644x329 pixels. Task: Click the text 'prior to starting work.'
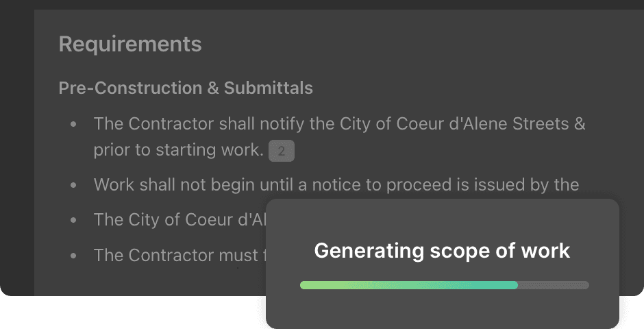pyautogui.click(x=178, y=150)
